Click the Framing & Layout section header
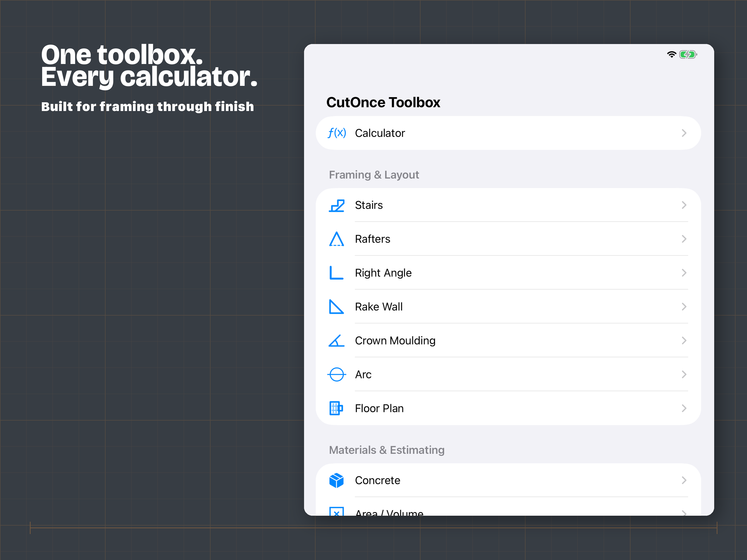This screenshot has width=747, height=560. click(x=374, y=175)
